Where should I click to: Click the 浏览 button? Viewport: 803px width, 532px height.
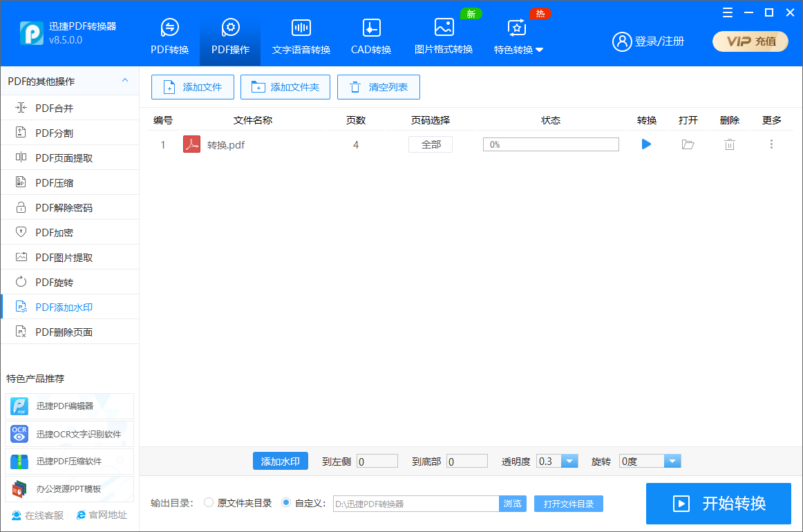point(512,503)
